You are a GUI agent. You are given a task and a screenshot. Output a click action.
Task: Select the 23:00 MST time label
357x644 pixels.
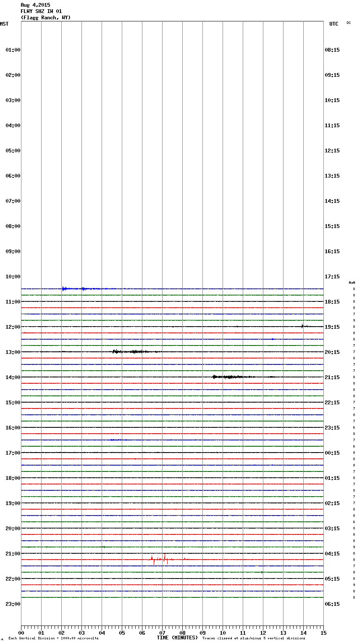pyautogui.click(x=13, y=604)
